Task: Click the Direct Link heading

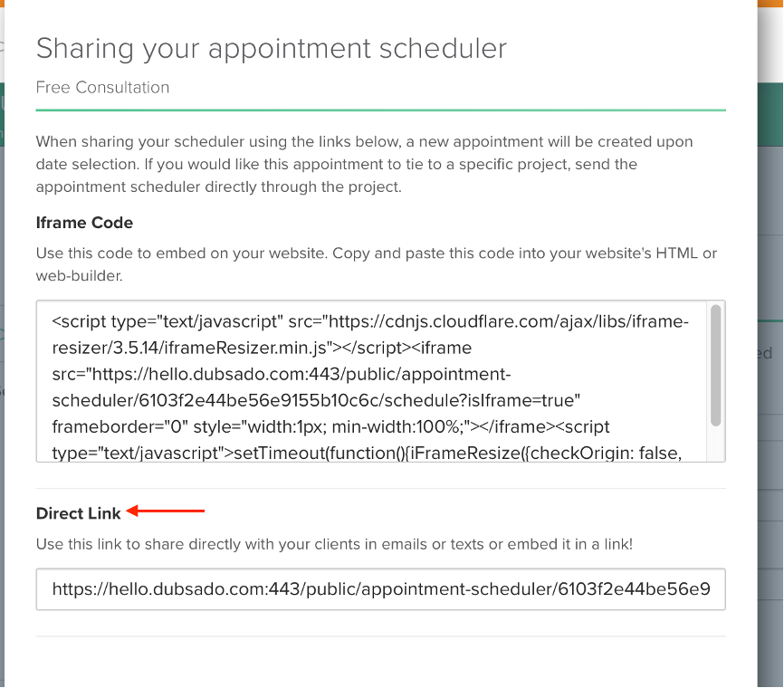Action: (78, 513)
